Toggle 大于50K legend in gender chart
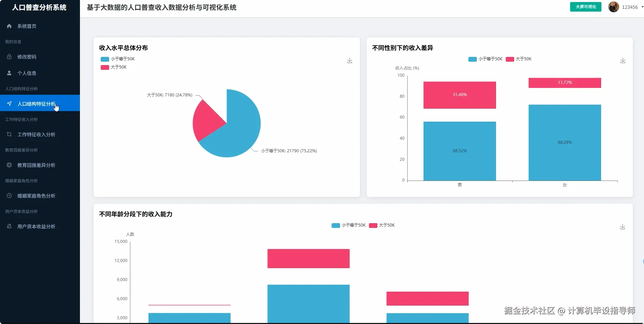 [x=519, y=59]
